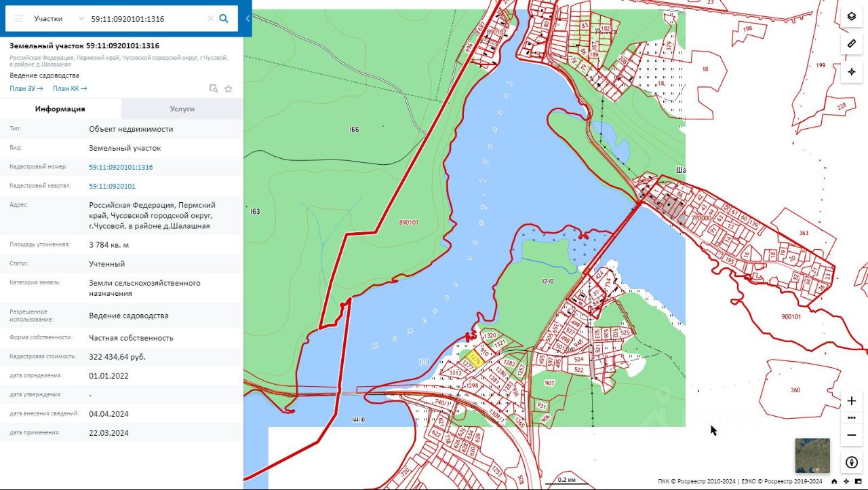
Task: Follow cadastral quarter 59:11:0920101 link
Action: point(113,186)
